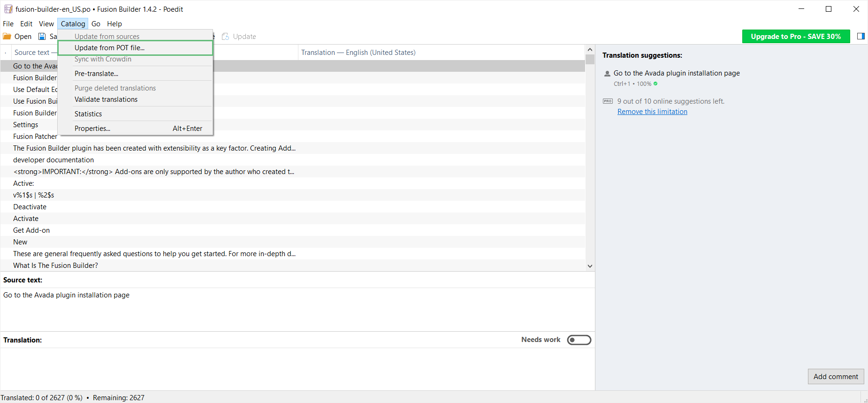Viewport: 868px width, 403px height.
Task: Click the 'Translated: 0 of 2627' status text
Action: 41,398
